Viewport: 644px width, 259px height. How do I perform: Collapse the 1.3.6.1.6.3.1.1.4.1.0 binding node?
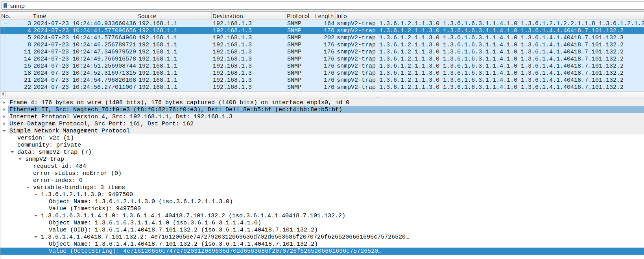pos(36,215)
